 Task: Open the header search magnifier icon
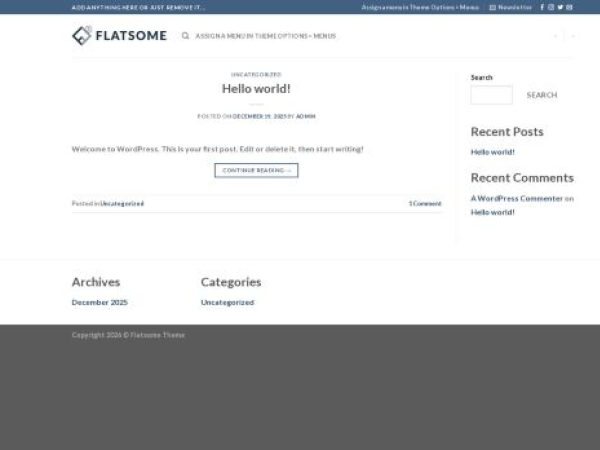[185, 36]
